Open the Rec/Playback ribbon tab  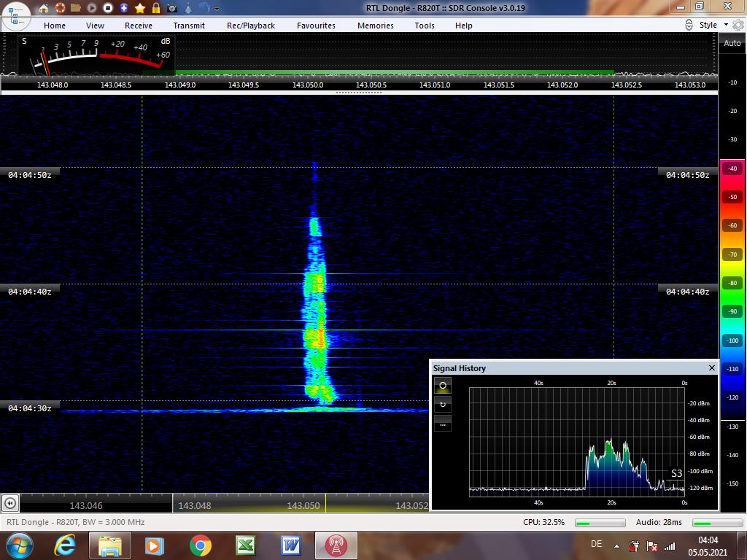[x=251, y=26]
